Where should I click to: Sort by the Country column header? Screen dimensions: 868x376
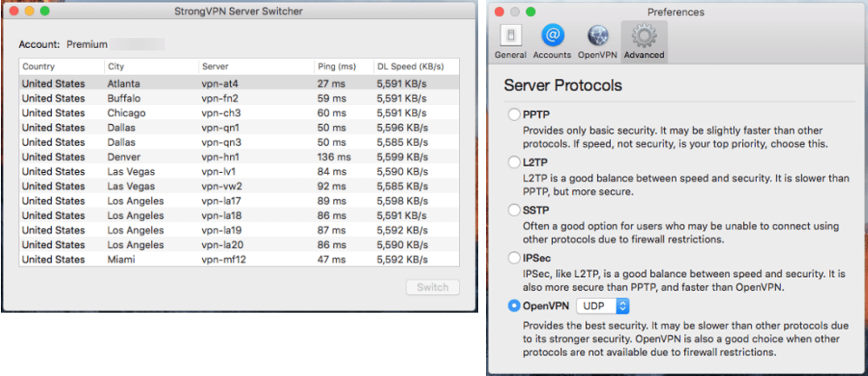pyautogui.click(x=62, y=67)
